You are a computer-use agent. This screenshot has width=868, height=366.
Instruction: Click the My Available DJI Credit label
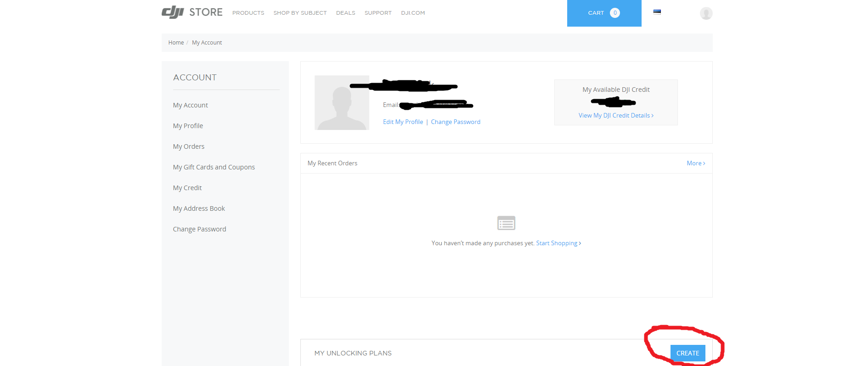(616, 90)
